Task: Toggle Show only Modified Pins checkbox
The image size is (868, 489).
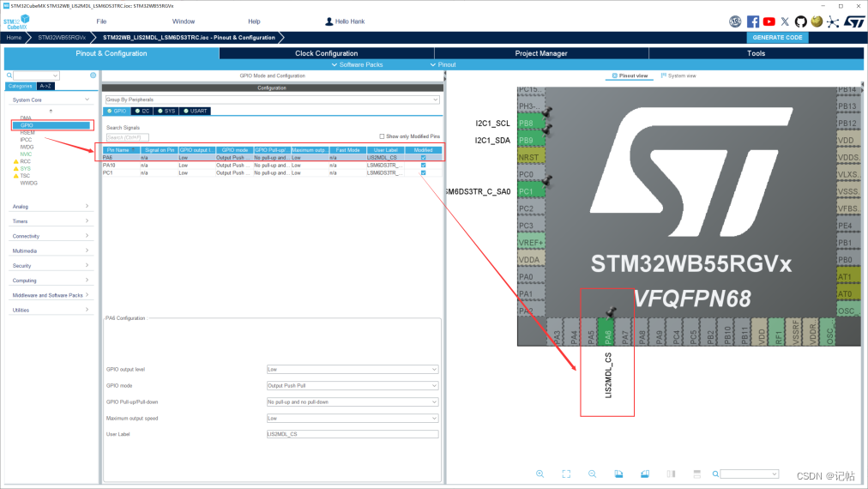Action: [x=382, y=136]
